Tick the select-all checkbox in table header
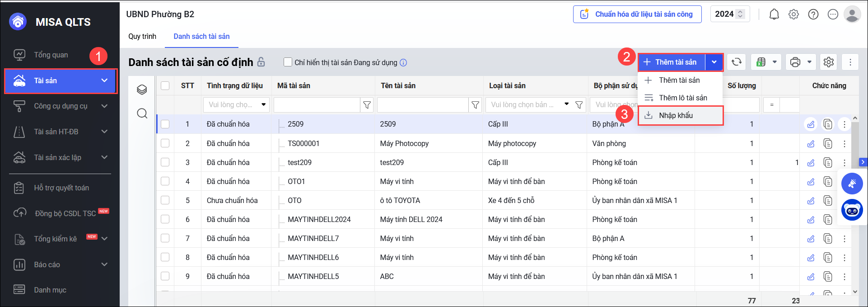 [165, 86]
